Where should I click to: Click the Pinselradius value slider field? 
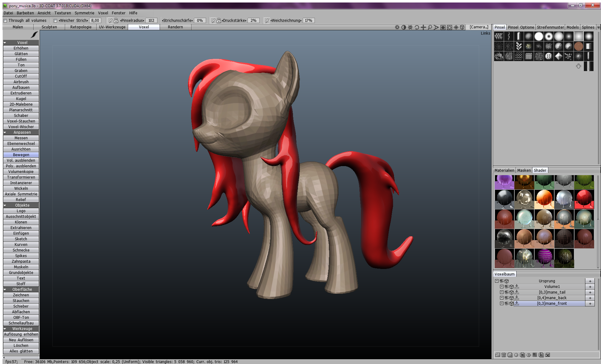point(151,21)
